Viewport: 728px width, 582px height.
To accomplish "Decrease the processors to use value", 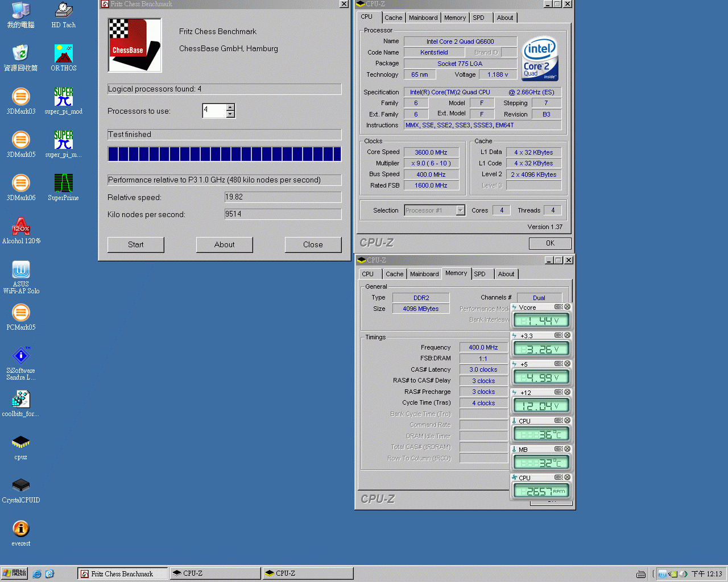I will coord(230,114).
